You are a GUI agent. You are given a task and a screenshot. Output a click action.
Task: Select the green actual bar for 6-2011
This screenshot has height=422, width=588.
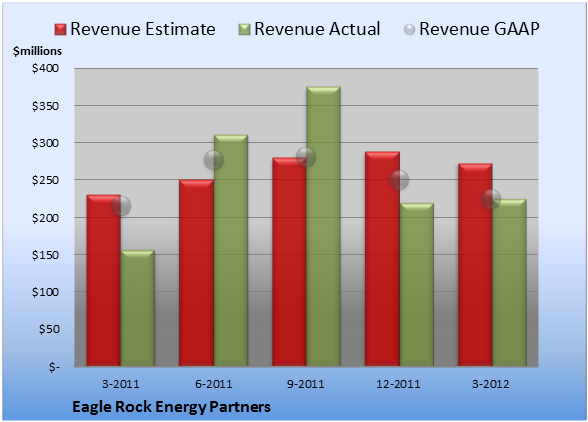[x=231, y=250]
